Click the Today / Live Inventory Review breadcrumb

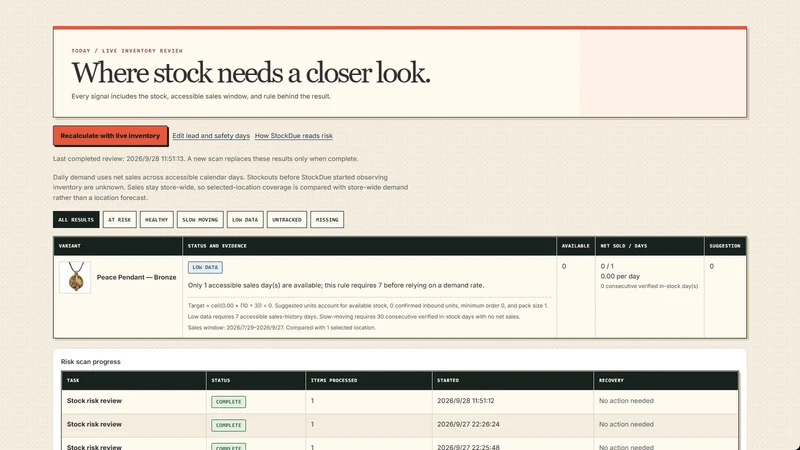click(x=127, y=51)
